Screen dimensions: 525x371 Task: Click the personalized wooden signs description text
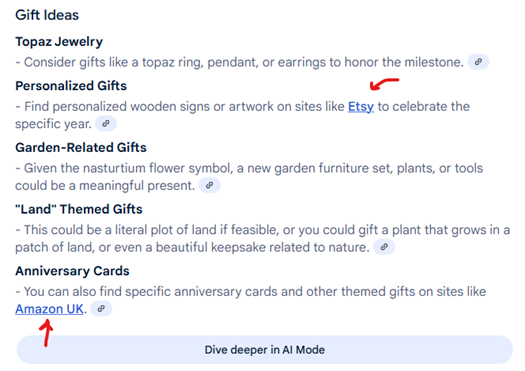coord(242,115)
